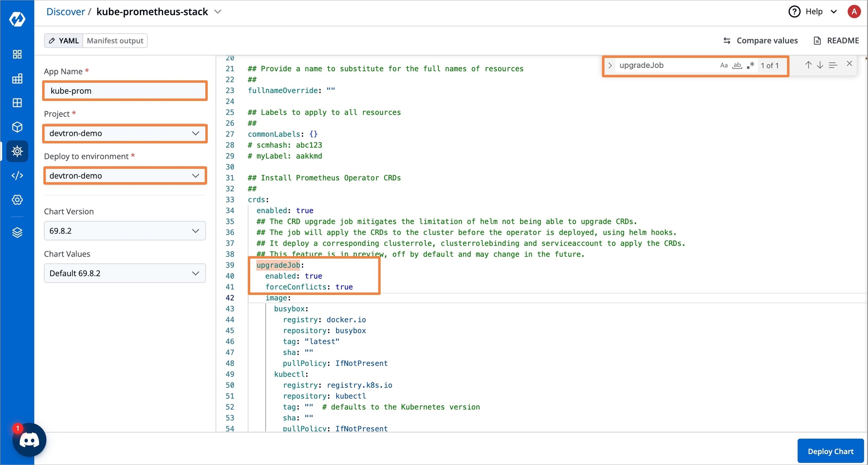Select the YAML tab

tap(64, 41)
